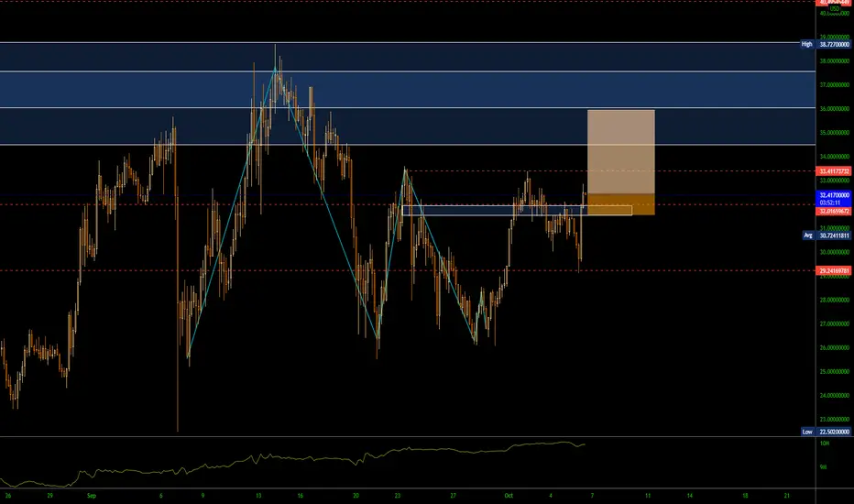The height and width of the screenshot is (504, 854).
Task: Click the '13' date on time axis
Action: [258, 496]
